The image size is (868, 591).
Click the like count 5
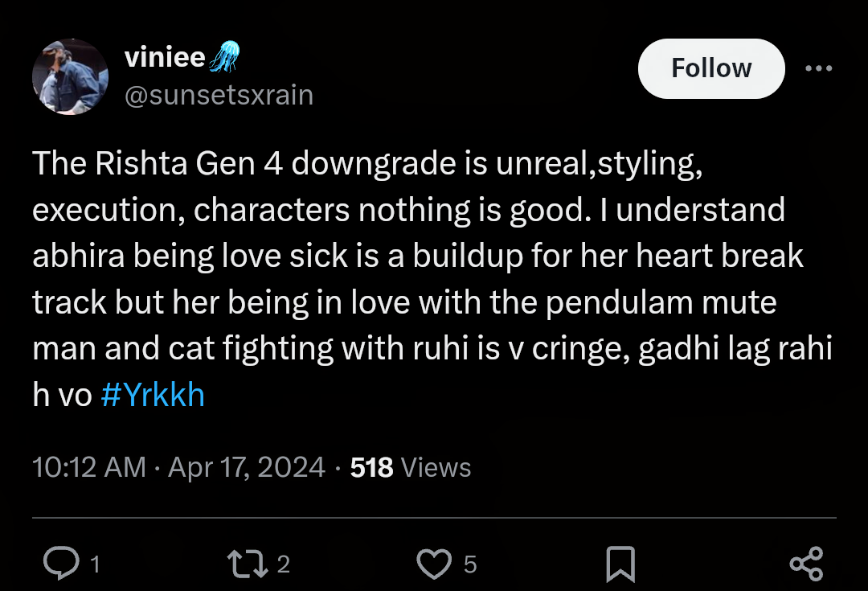pos(470,564)
